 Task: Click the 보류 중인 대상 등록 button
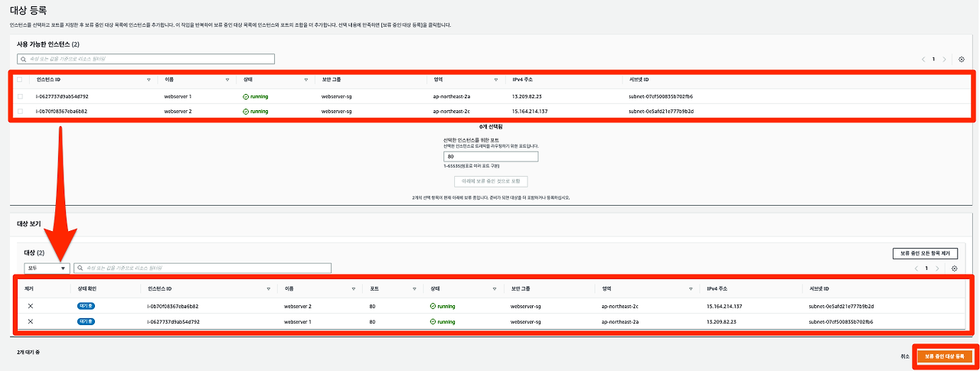point(944,356)
